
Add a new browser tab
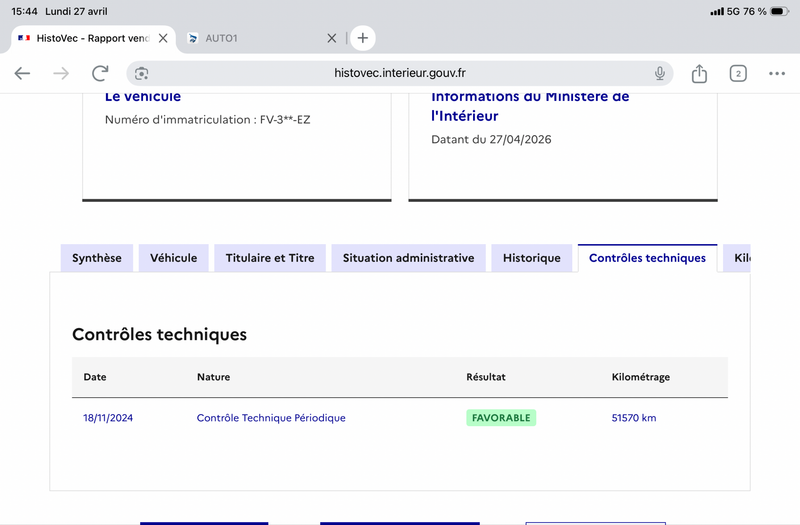coord(363,38)
